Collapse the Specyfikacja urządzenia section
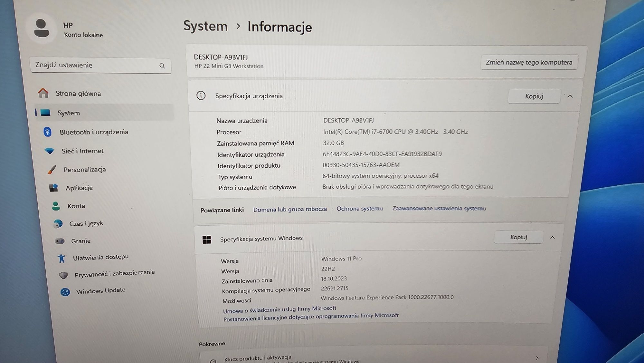Image resolution: width=644 pixels, height=363 pixels. (570, 96)
